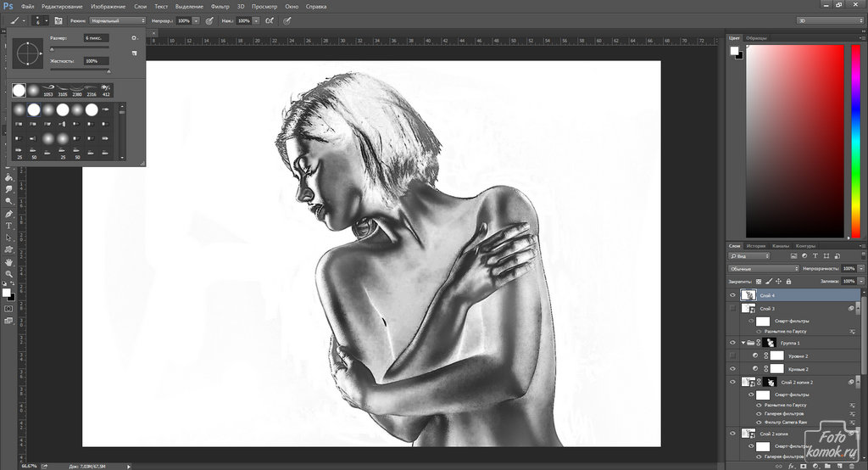This screenshot has height=470, width=868.
Task: Activate the Zoom magnifier tool
Action: pos(8,274)
